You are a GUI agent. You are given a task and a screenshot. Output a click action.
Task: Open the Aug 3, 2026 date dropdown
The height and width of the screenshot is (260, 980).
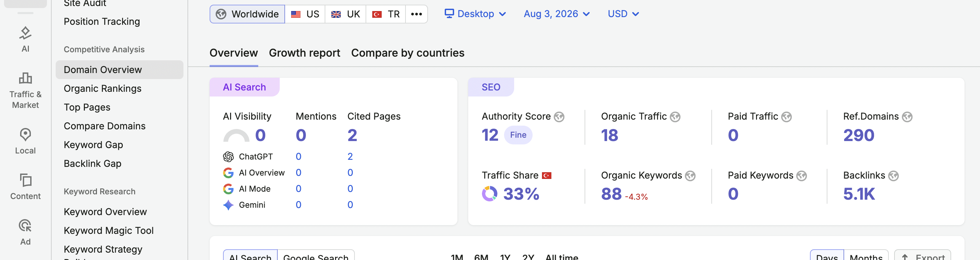point(557,14)
